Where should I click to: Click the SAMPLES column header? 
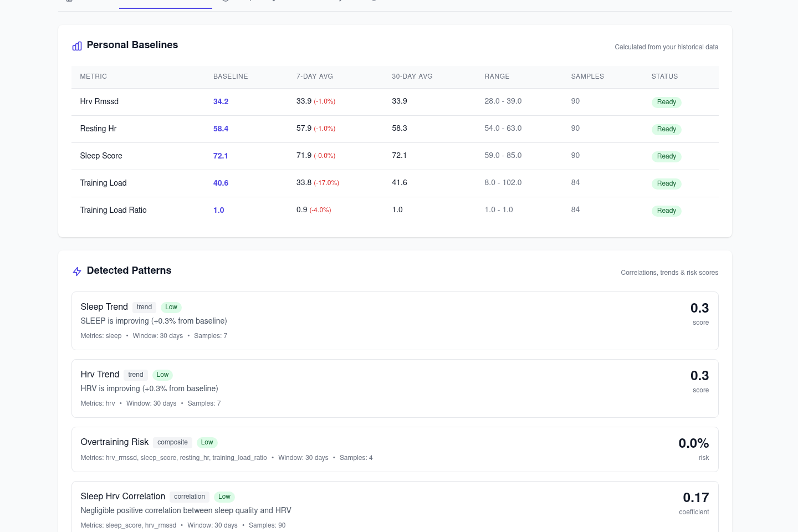[587, 76]
